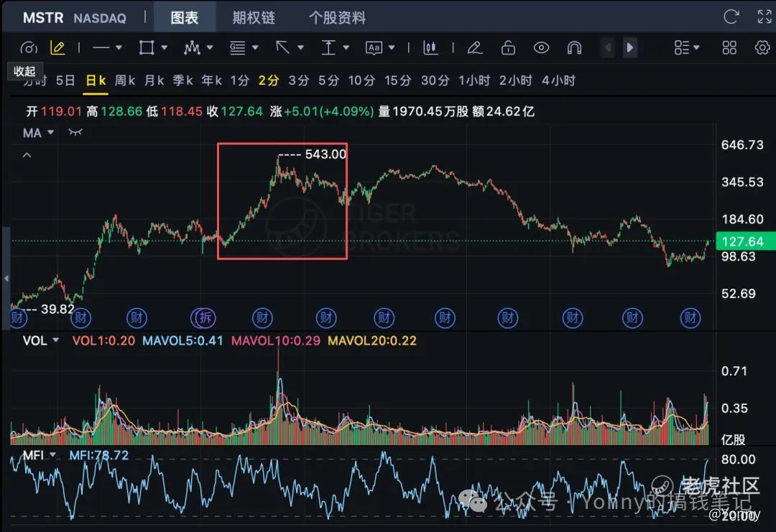Select the 日k timeframe
This screenshot has width=776, height=532.
96,80
